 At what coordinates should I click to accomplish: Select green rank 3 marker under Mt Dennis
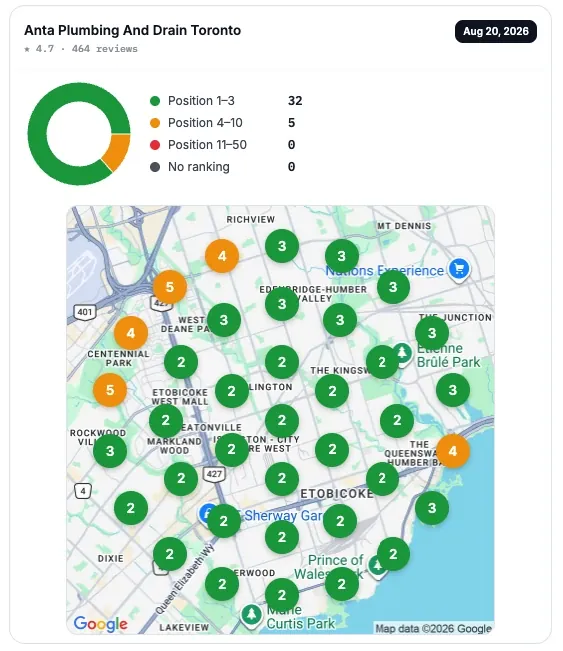342,256
